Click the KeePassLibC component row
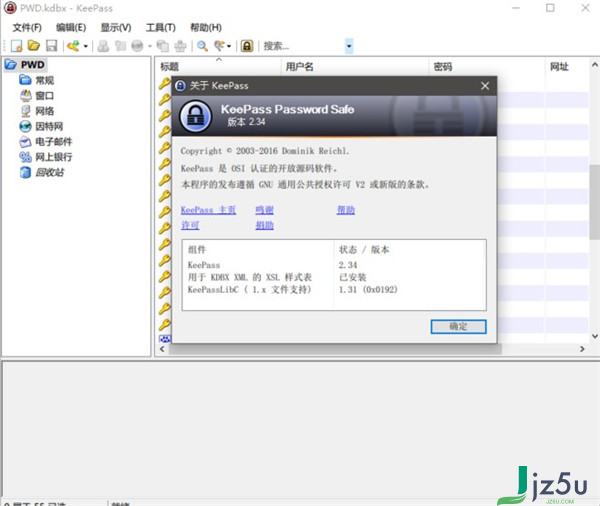Image resolution: width=600 pixels, height=506 pixels. [334, 289]
